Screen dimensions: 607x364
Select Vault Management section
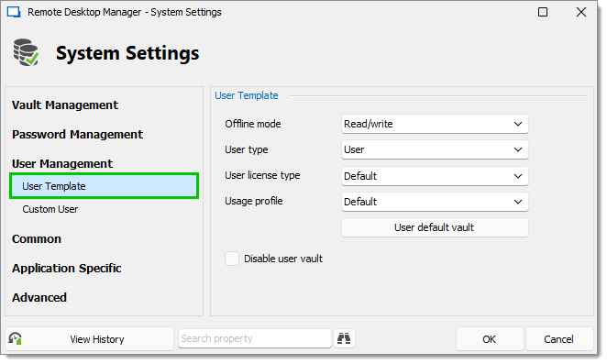[65, 105]
